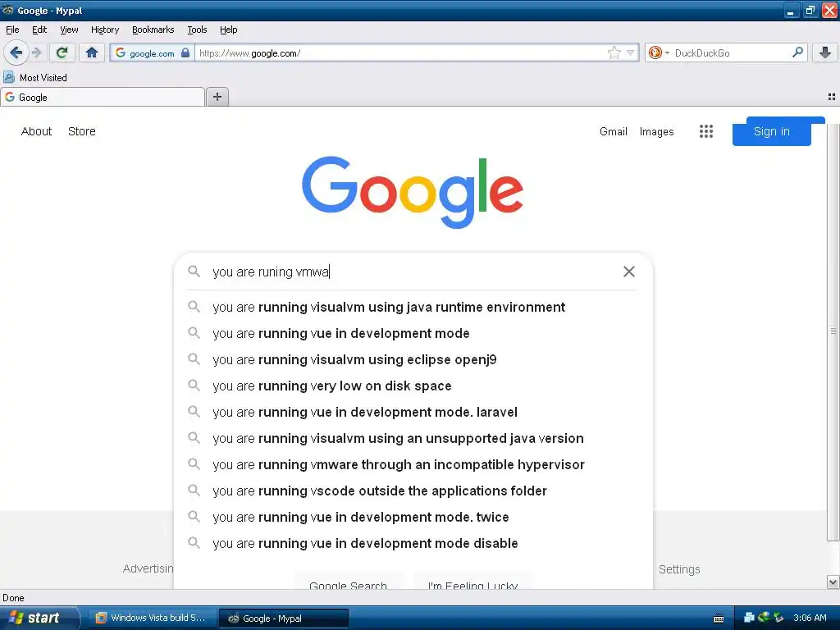Click the address bar URL field
Screen dimensions: 840x630
[399, 52]
